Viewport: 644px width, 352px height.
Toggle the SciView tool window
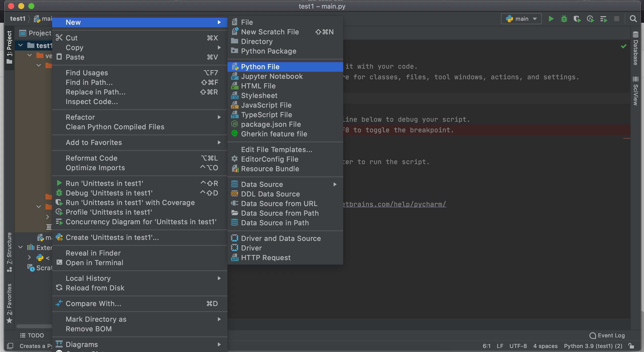635,91
